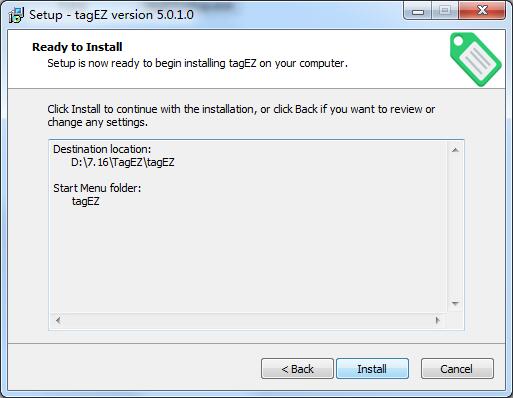Click the destination path D:\7.16\TagEZ\tagEZ text

pyautogui.click(x=123, y=162)
